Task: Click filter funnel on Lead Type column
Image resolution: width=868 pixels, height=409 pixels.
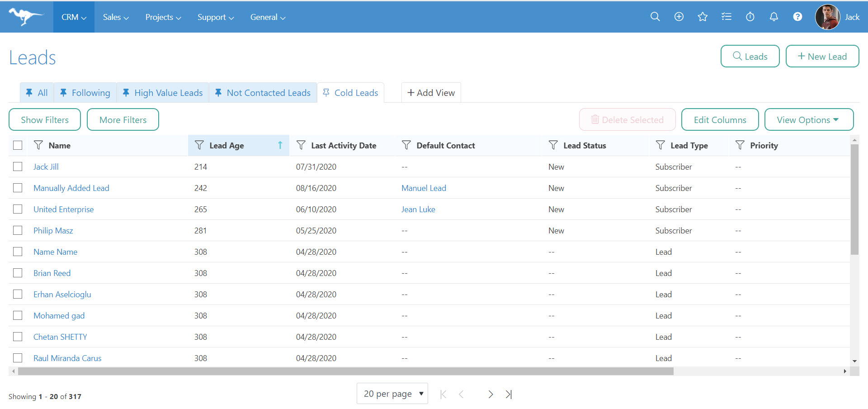Action: pyautogui.click(x=660, y=145)
